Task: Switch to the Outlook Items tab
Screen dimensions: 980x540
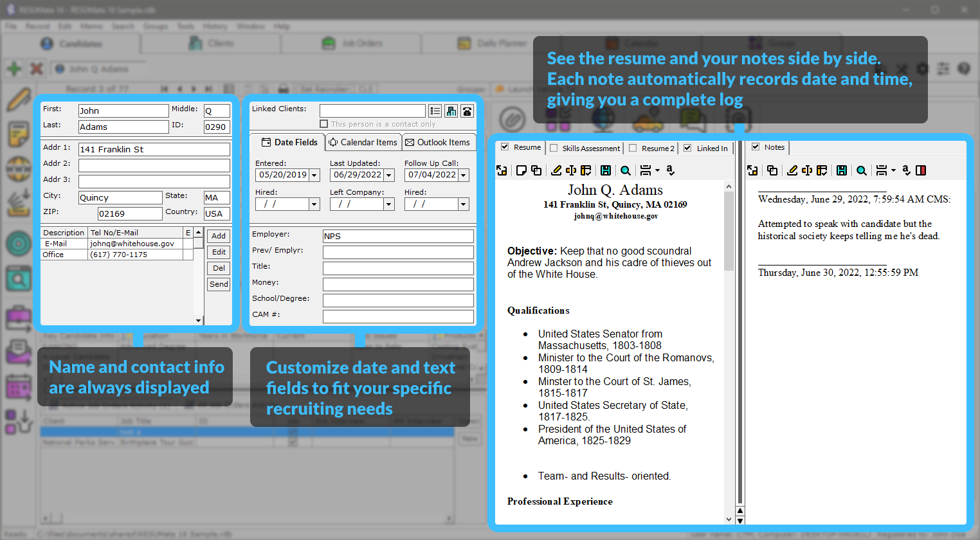Action: [438, 142]
